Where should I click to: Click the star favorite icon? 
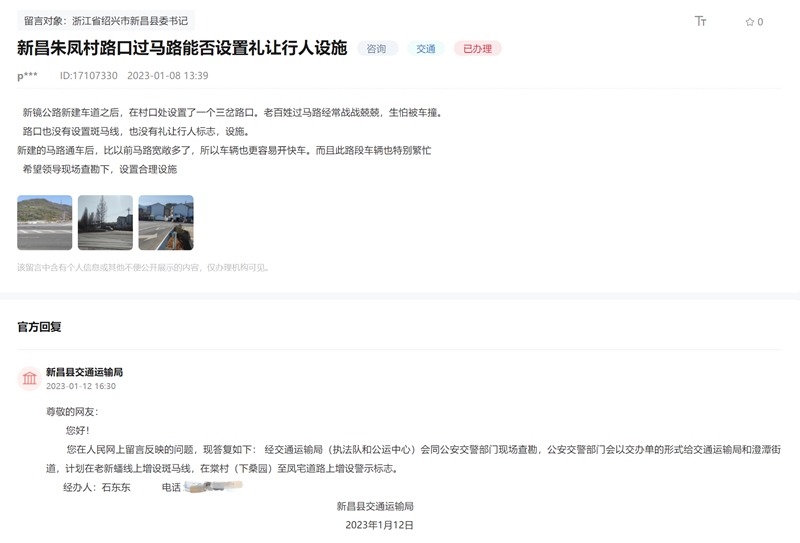[749, 22]
